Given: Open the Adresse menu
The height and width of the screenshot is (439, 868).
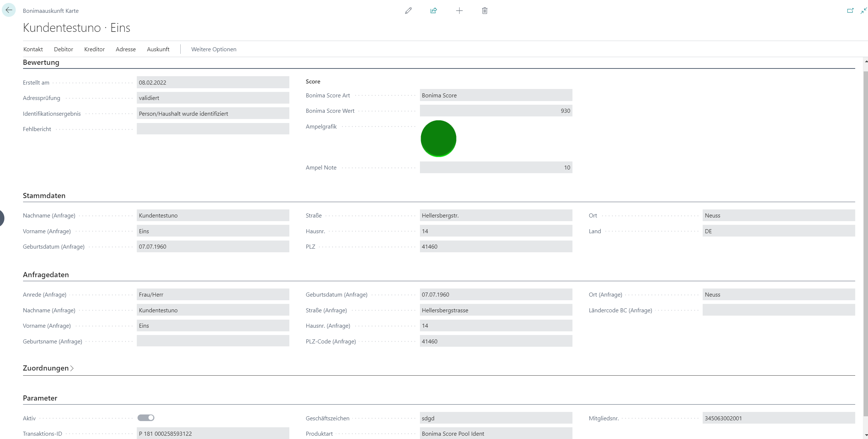Looking at the screenshot, I should tap(125, 49).
